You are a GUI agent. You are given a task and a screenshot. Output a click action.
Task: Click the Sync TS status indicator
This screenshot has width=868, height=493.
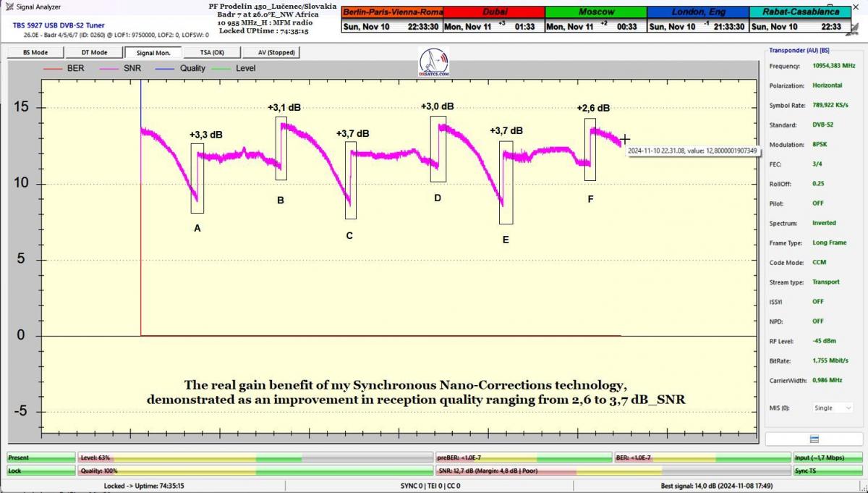pyautogui.click(x=826, y=471)
